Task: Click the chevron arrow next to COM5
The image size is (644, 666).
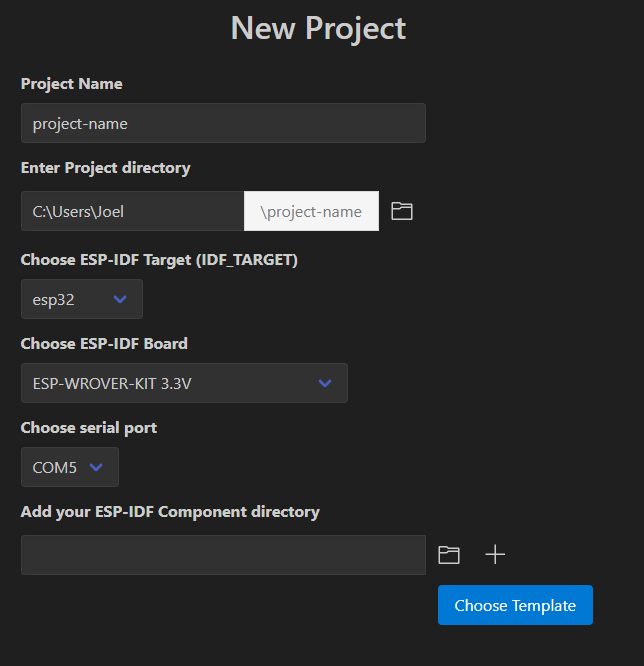Action: pyautogui.click(x=97, y=467)
